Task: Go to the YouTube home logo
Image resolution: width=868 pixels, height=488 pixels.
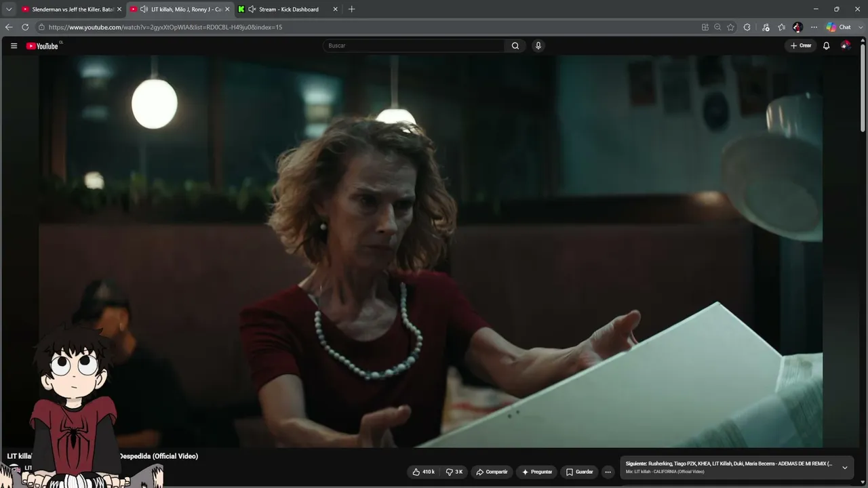Action: (42, 46)
